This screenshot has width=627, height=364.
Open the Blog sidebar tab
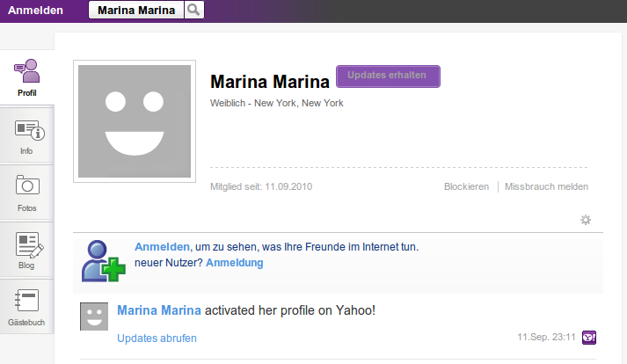(x=26, y=251)
